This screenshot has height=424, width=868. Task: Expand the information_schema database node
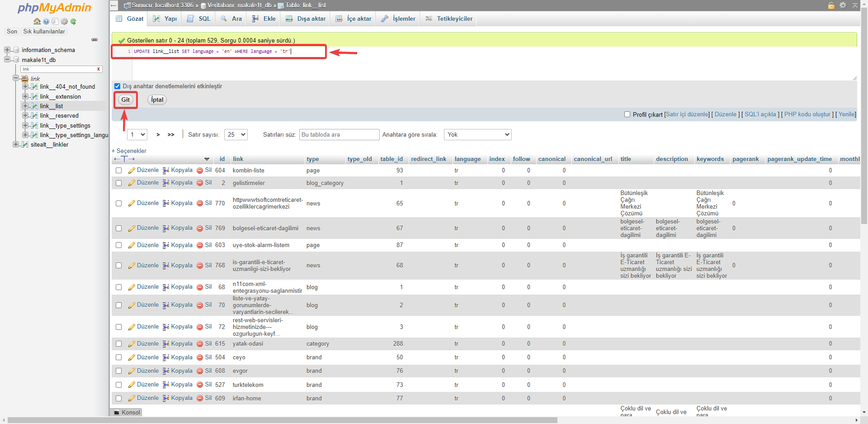[7, 50]
